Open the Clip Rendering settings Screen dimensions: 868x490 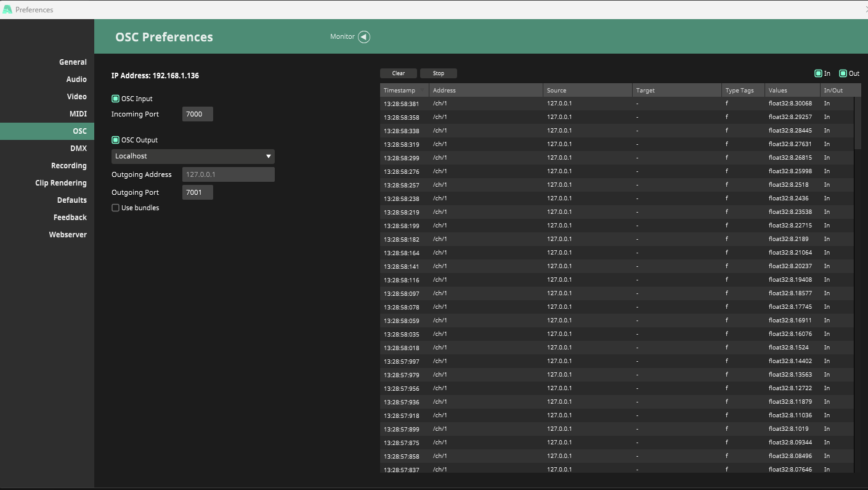click(61, 183)
